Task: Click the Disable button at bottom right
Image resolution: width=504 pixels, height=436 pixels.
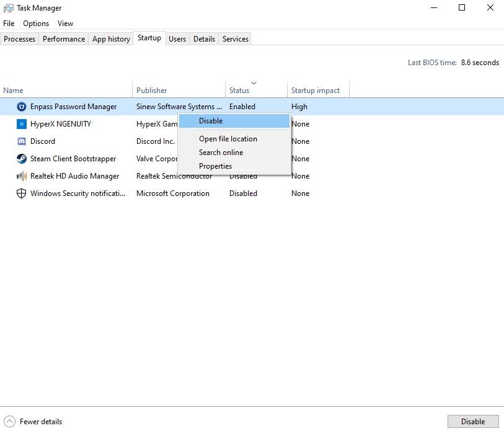Action: tap(473, 422)
